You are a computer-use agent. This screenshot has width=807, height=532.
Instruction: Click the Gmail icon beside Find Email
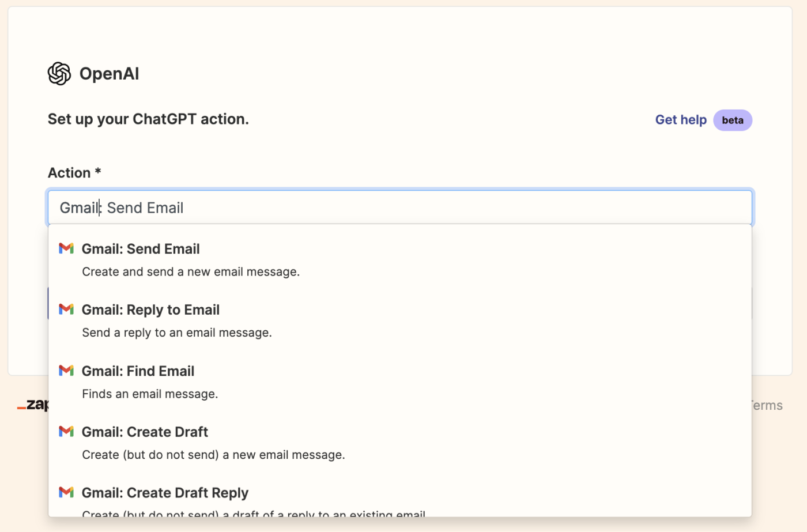tap(66, 371)
